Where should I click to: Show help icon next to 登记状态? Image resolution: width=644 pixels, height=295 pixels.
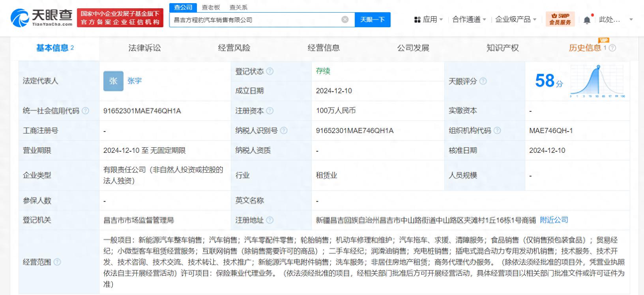[x=270, y=71]
